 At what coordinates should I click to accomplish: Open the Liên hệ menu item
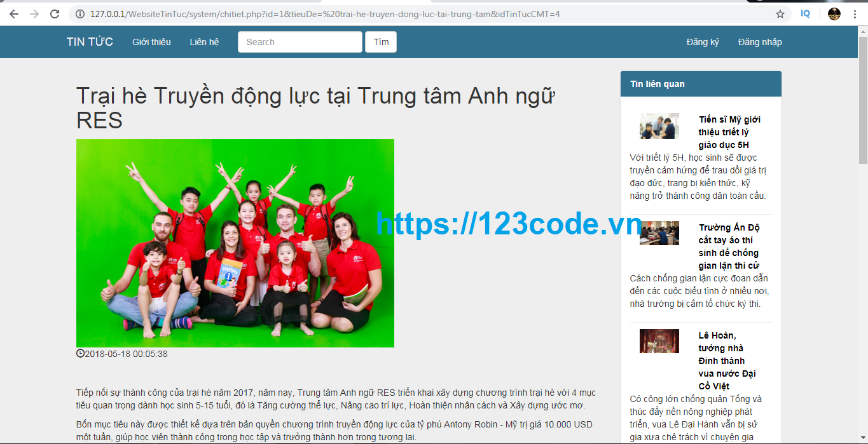204,42
